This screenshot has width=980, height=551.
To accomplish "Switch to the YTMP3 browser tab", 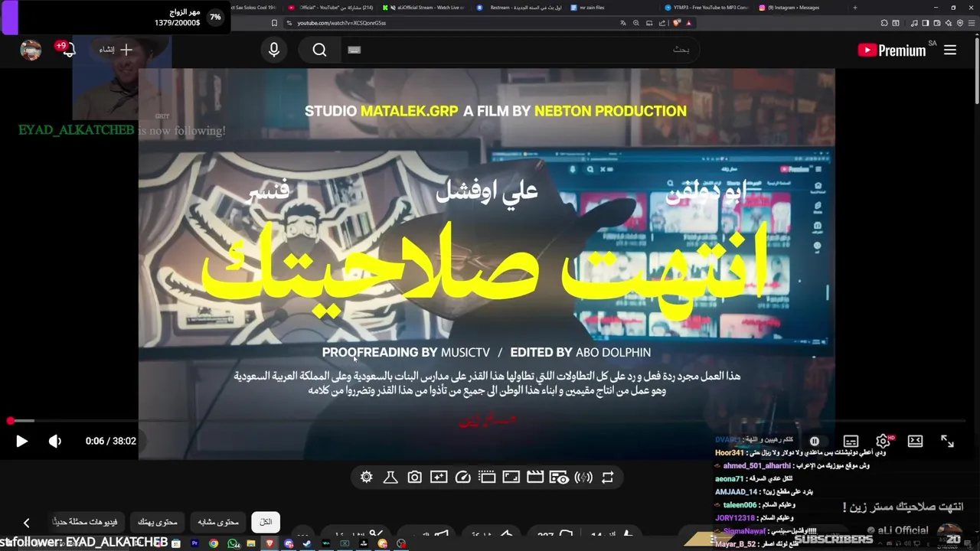I will (x=705, y=8).
